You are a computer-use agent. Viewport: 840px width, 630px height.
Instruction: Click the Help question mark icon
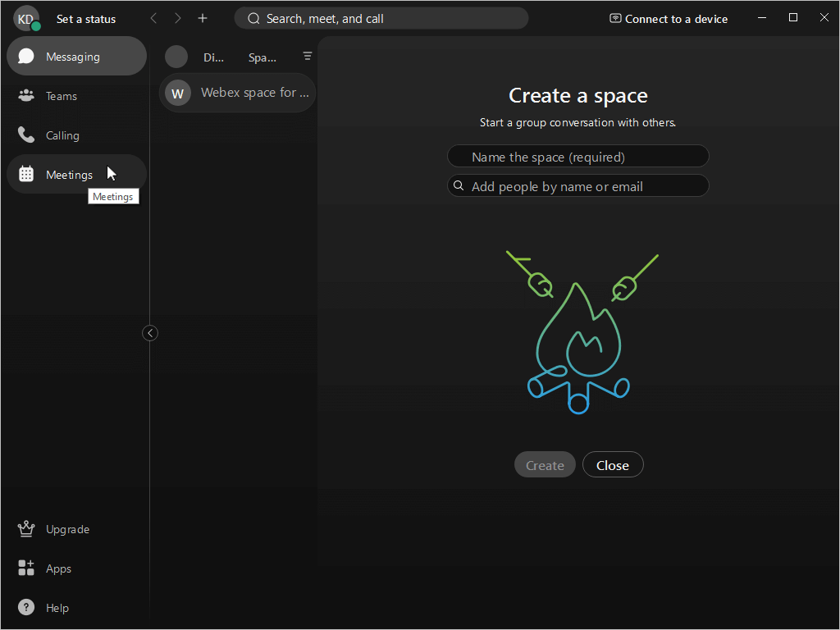click(x=26, y=607)
